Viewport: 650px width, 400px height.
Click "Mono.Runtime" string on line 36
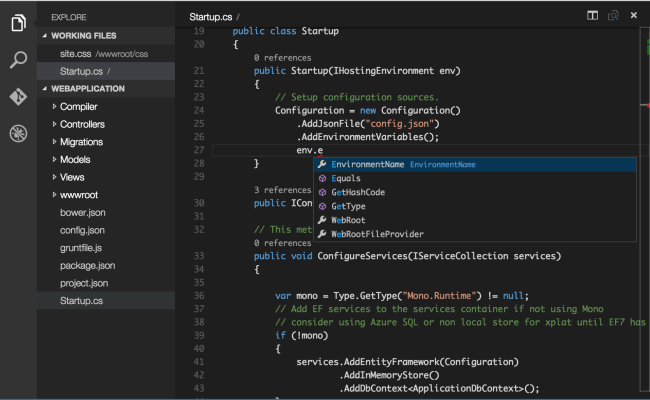(439, 296)
